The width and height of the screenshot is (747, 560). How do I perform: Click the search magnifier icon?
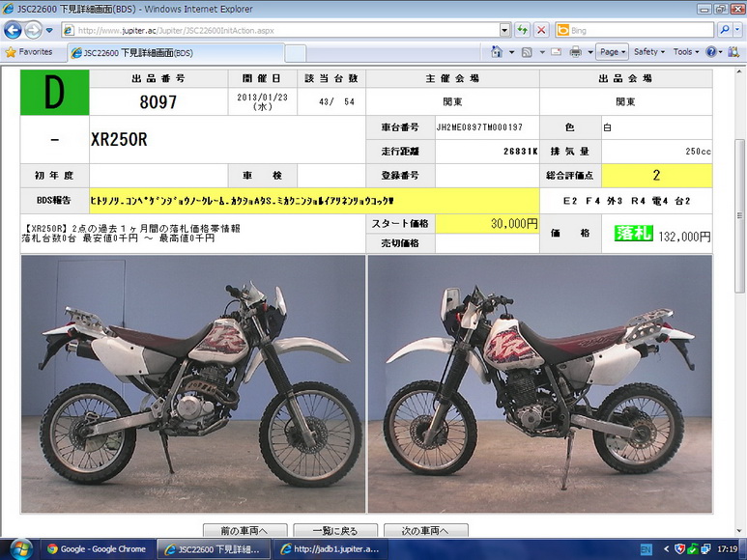click(725, 30)
